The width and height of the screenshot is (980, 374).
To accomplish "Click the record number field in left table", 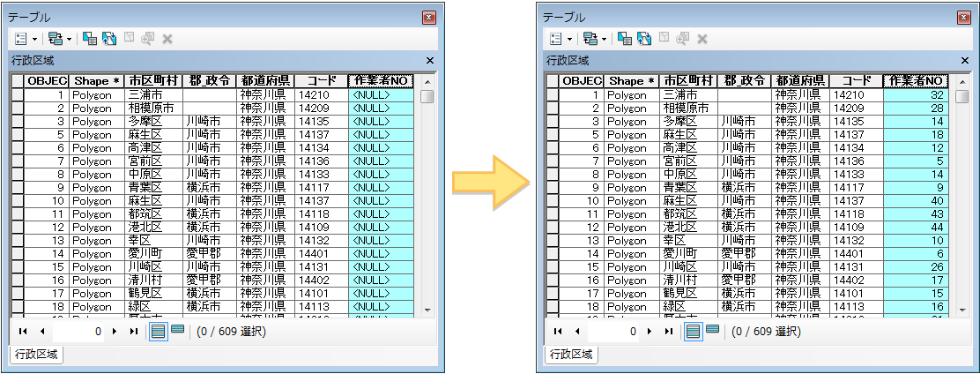I will (x=79, y=332).
